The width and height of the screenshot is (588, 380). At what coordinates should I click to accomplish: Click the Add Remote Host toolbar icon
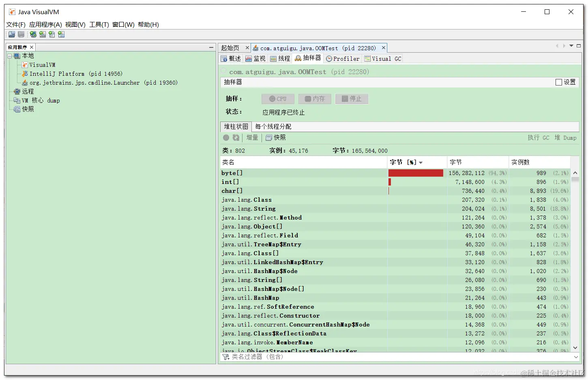coord(33,34)
